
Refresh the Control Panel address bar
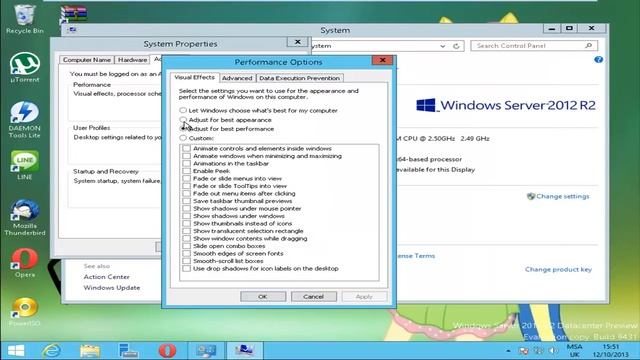point(456,46)
